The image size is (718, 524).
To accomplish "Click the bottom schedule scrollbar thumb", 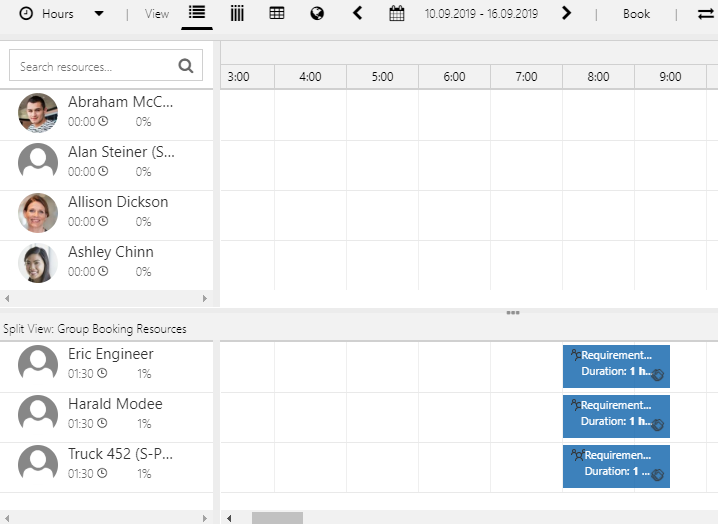I will tap(277, 518).
